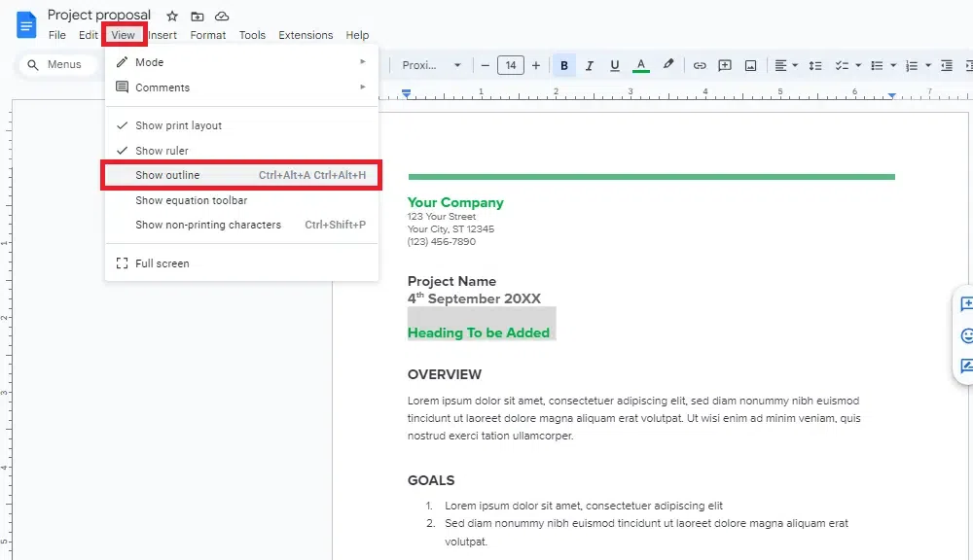Click the font size field showing 14
The height and width of the screenshot is (560, 973).
click(x=511, y=65)
